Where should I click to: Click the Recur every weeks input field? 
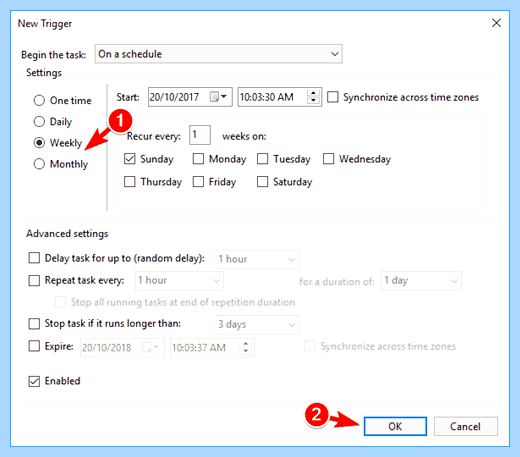(200, 135)
